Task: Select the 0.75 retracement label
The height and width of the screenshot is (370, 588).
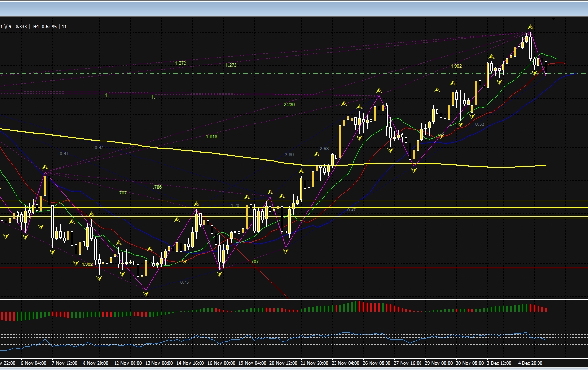Action: click(185, 282)
